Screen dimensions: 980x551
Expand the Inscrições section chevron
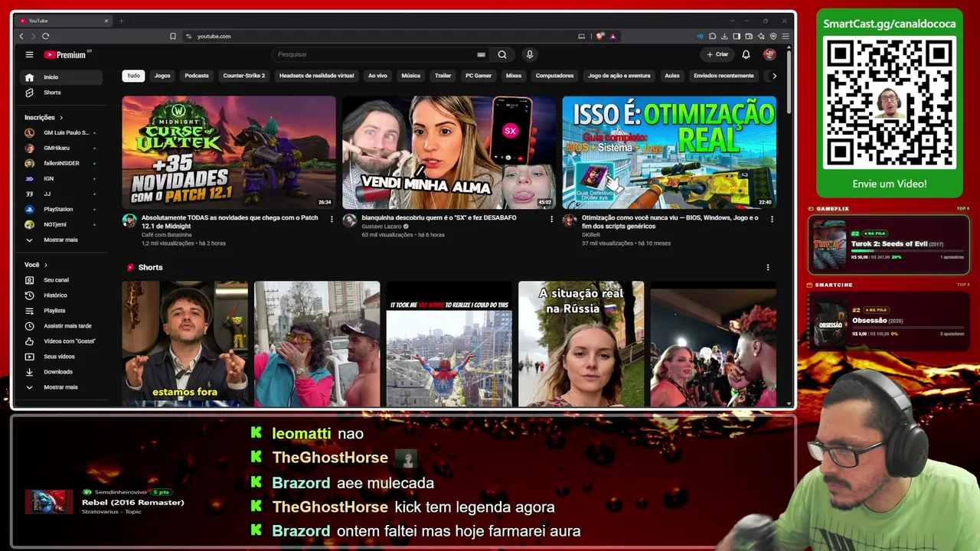pyautogui.click(x=61, y=118)
